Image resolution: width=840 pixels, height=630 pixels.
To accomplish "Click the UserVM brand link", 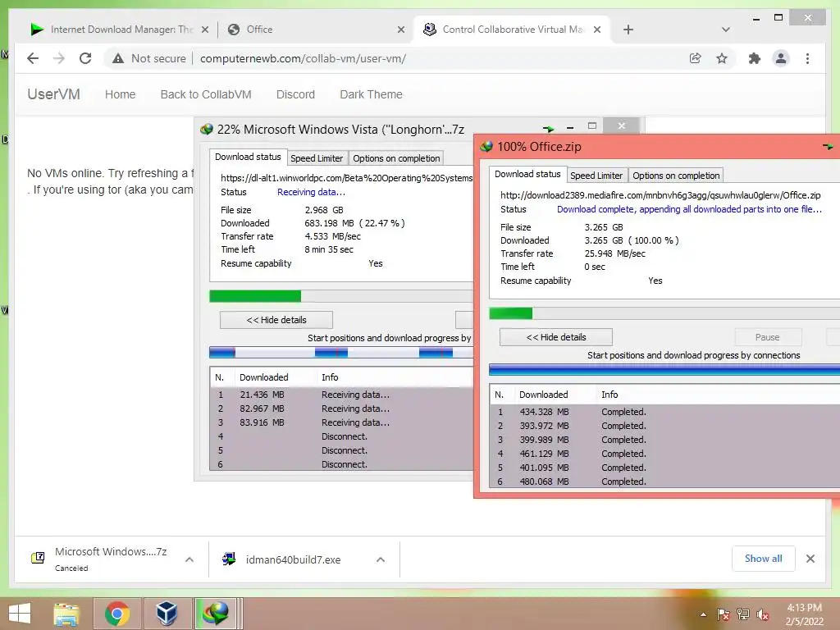I will 53,94.
